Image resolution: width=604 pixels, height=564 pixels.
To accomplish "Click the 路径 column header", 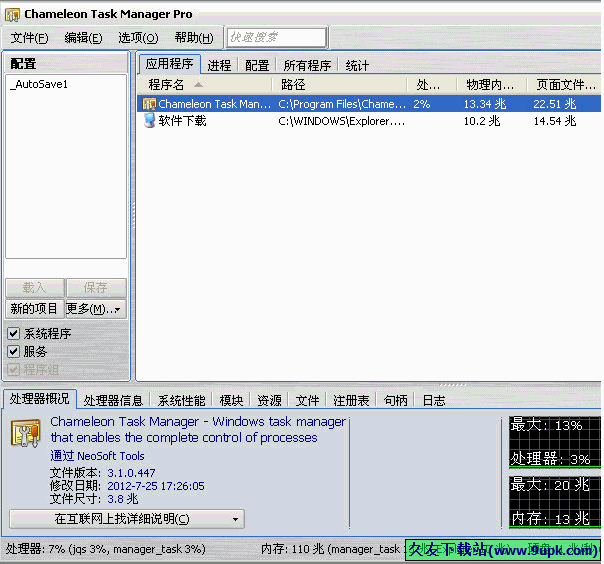I will click(x=339, y=84).
